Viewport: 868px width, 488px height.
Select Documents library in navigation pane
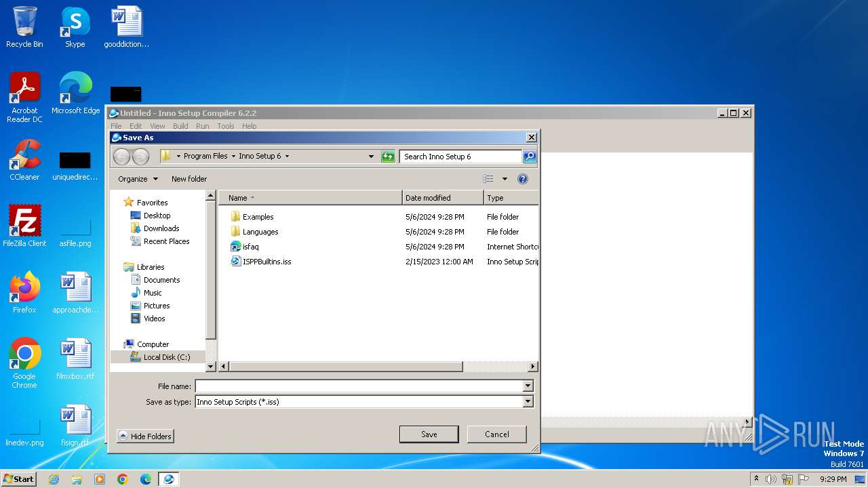pyautogui.click(x=161, y=280)
